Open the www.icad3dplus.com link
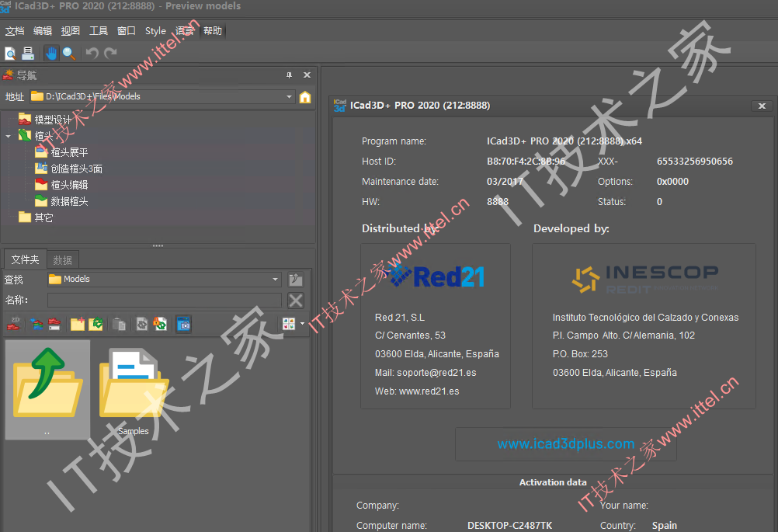 coord(565,443)
